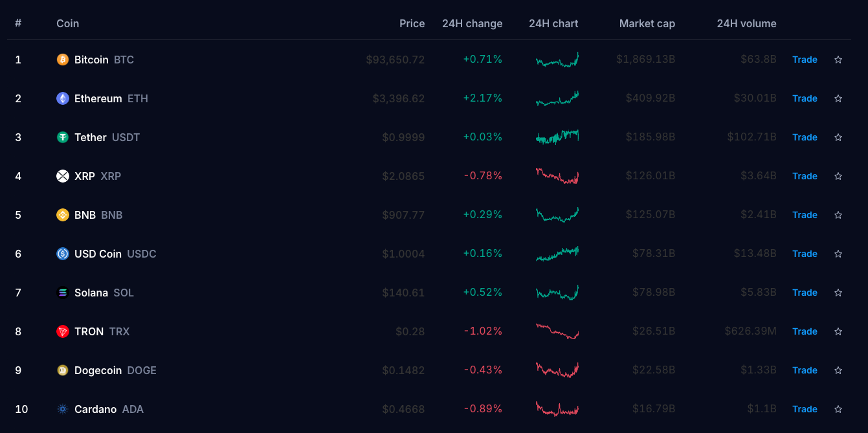Click Ethereum's +2.17% change value
The height and width of the screenshot is (433, 868).
coord(483,98)
